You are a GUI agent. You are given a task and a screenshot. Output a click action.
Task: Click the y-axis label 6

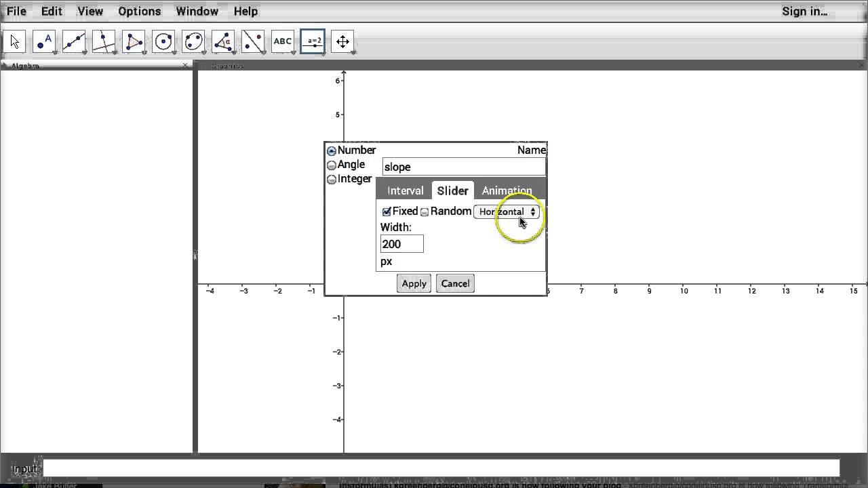pos(337,81)
